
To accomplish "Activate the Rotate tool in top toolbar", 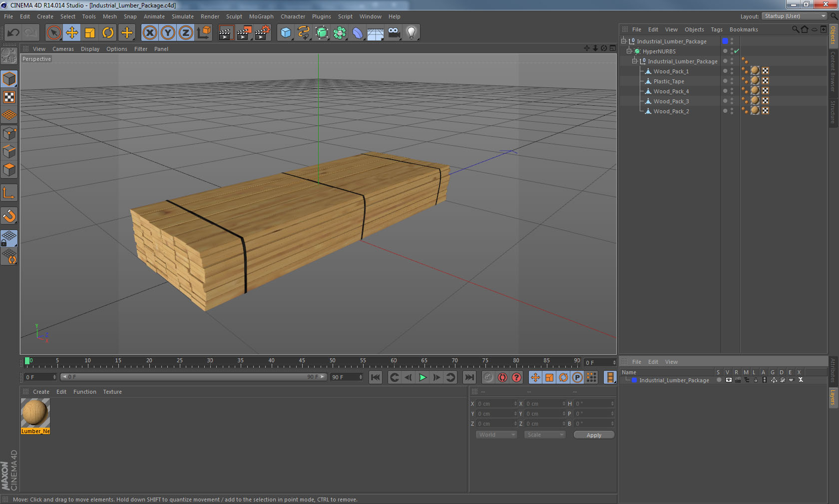I will pyautogui.click(x=108, y=33).
